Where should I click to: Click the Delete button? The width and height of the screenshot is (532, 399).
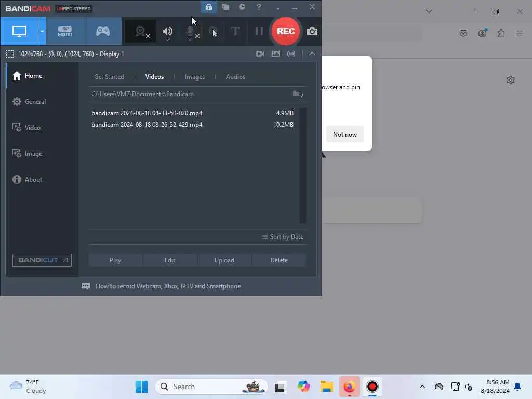279,260
